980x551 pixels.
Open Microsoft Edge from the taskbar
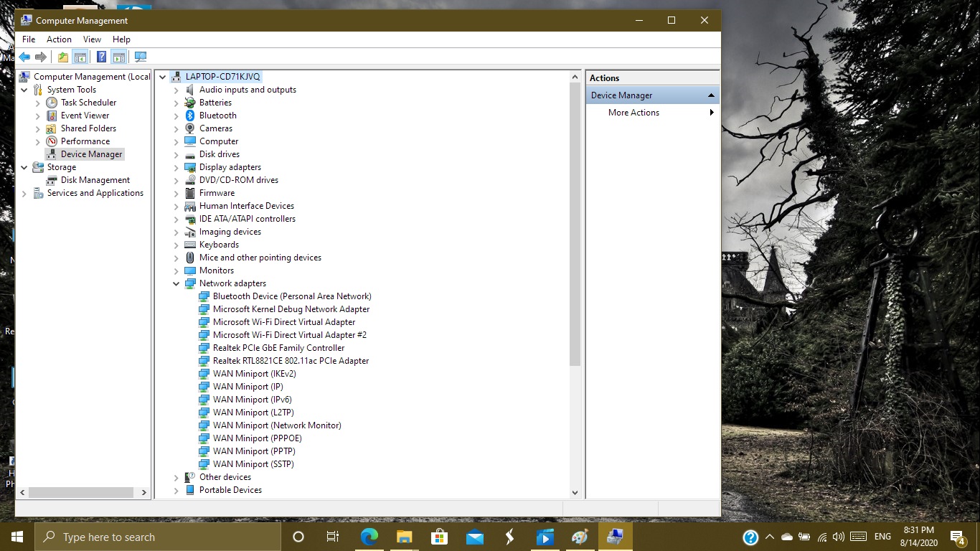tap(369, 537)
